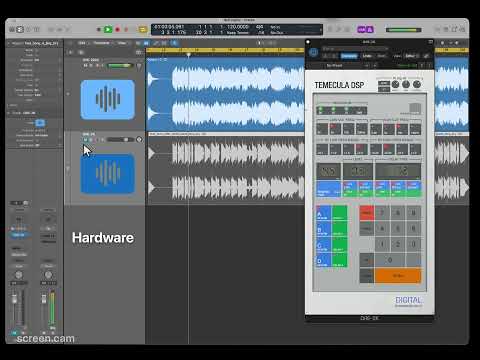Turn the first round Temecula DSP knob
480x360 pixels.
pos(395,85)
